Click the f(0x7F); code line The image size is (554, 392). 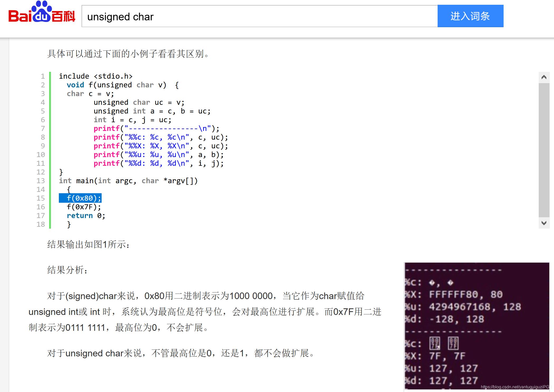(x=84, y=207)
